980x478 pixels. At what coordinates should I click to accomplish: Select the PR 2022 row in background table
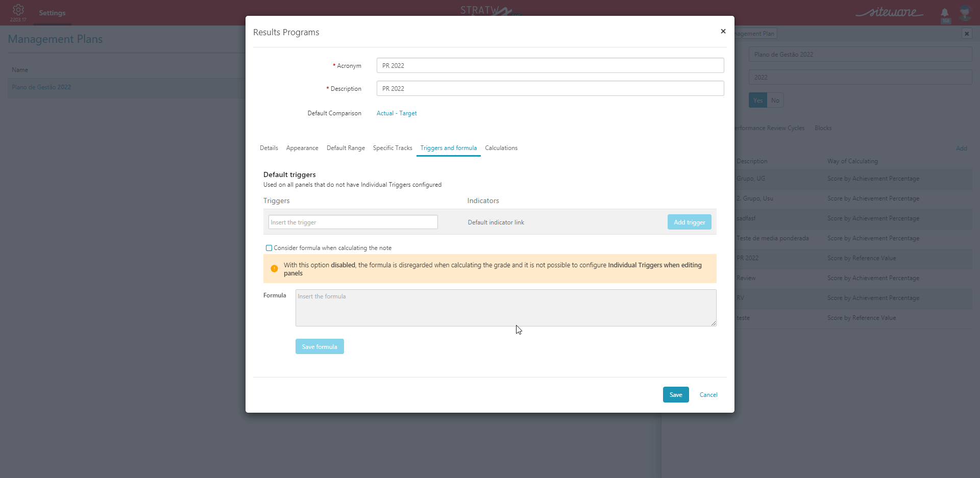[x=853, y=258]
